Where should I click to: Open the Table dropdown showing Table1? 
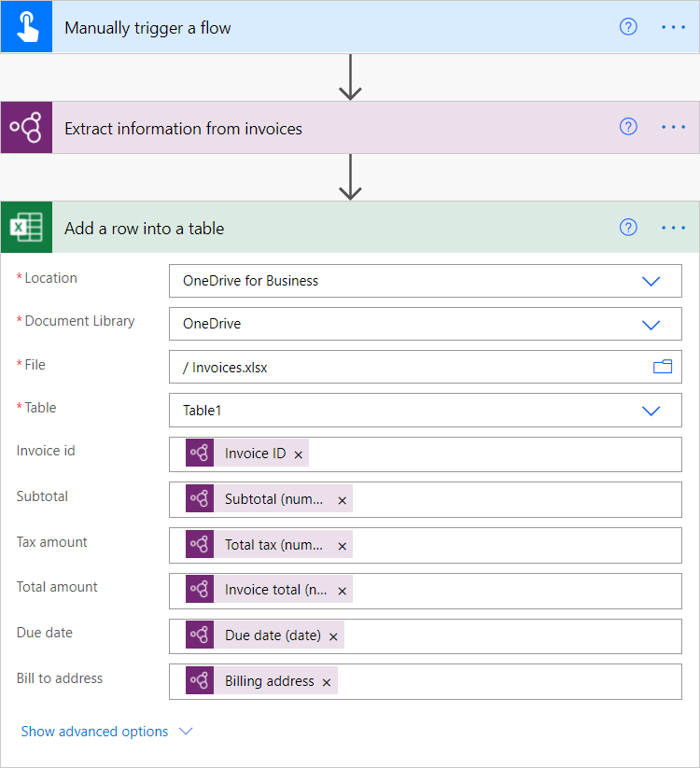[x=651, y=411]
